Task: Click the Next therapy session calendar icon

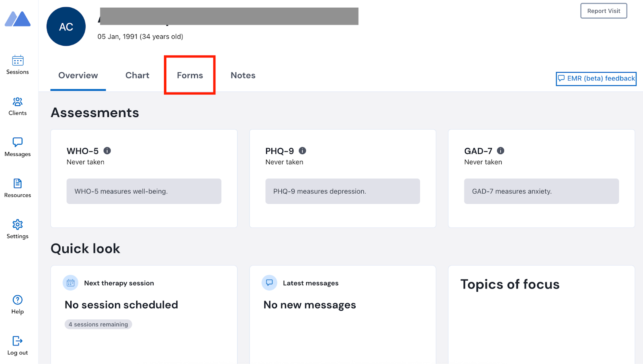Action: click(71, 283)
